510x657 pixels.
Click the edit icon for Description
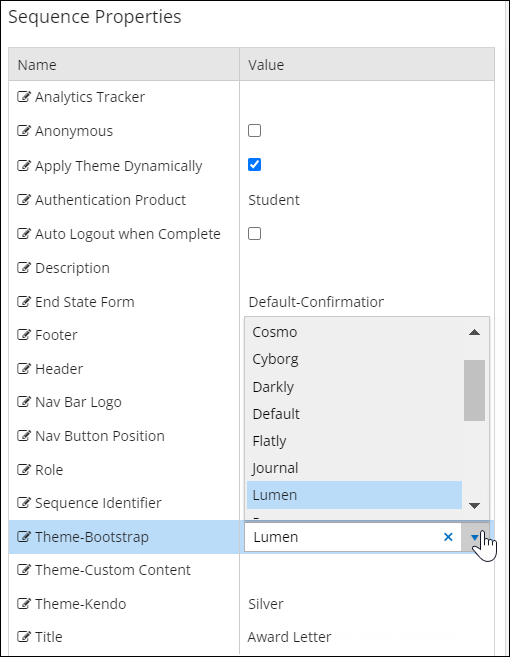23,268
